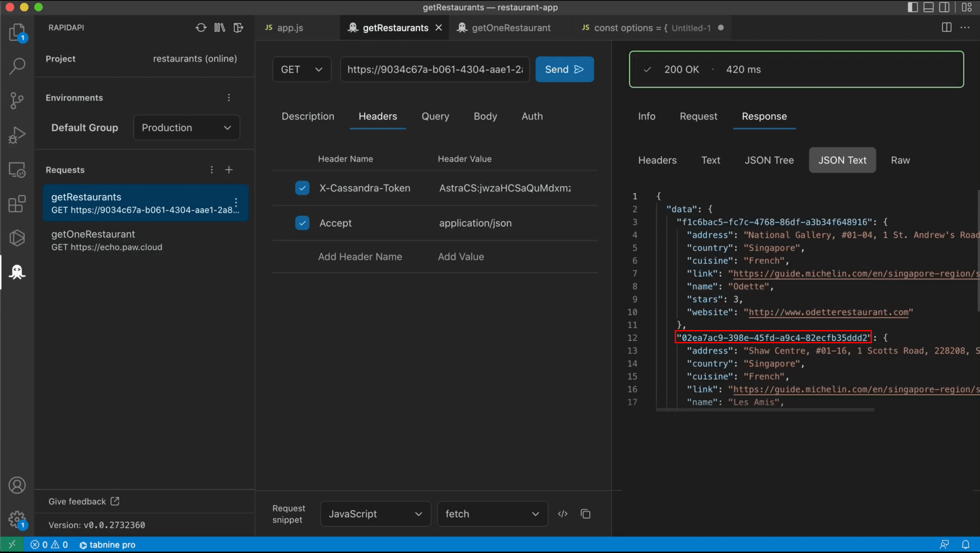The height and width of the screenshot is (553, 980).
Task: Open the Query request tab
Action: [x=435, y=116]
